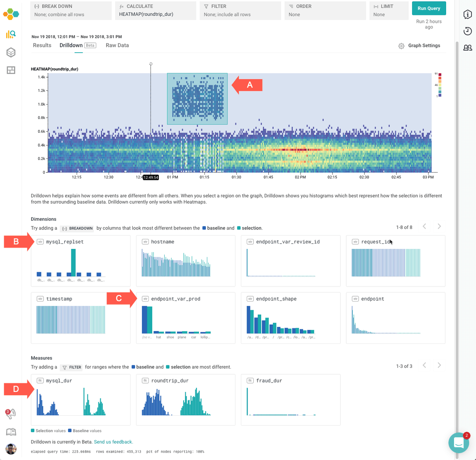
Task: Expand the BREAK DOWN clause box
Action: (71, 10)
